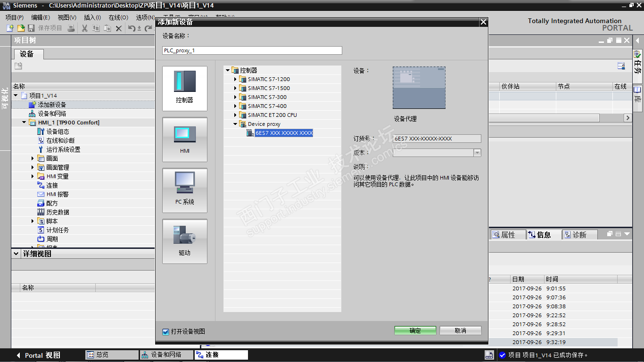The width and height of the screenshot is (644, 362).
Task: Select the 6ES7 XXX-XXXXX-XXXX device proxy entry
Action: 284,133
